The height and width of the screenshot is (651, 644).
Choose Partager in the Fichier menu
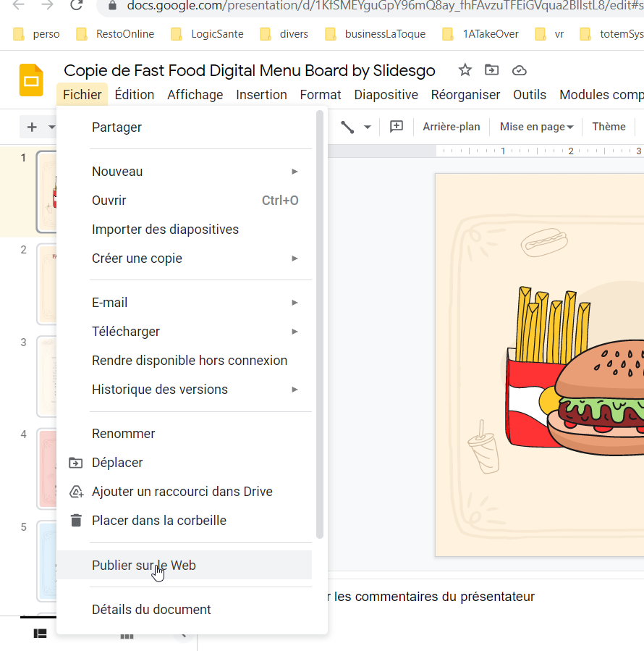tap(185, 127)
